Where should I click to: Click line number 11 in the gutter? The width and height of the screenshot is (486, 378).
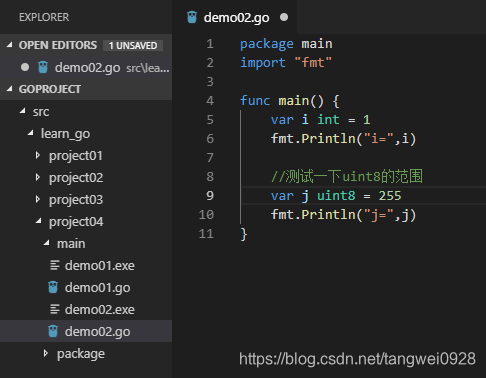coord(206,234)
